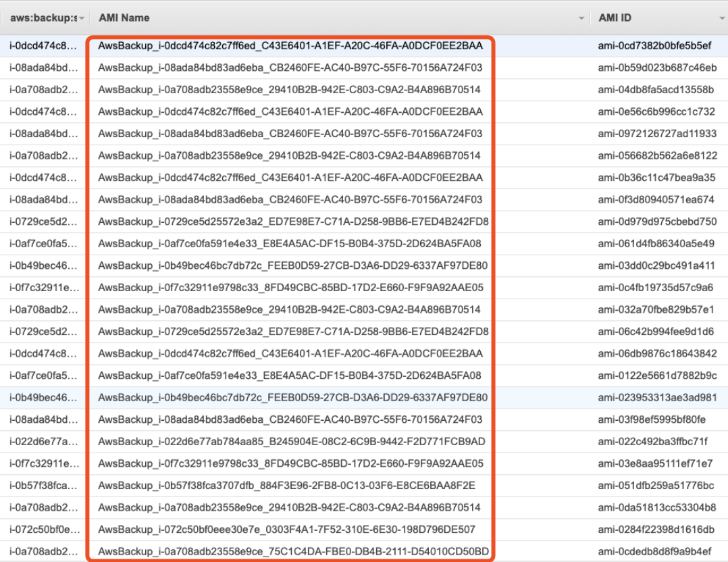Open the aws:backup column header dropdown arrow
728x562 pixels.
coord(82,18)
